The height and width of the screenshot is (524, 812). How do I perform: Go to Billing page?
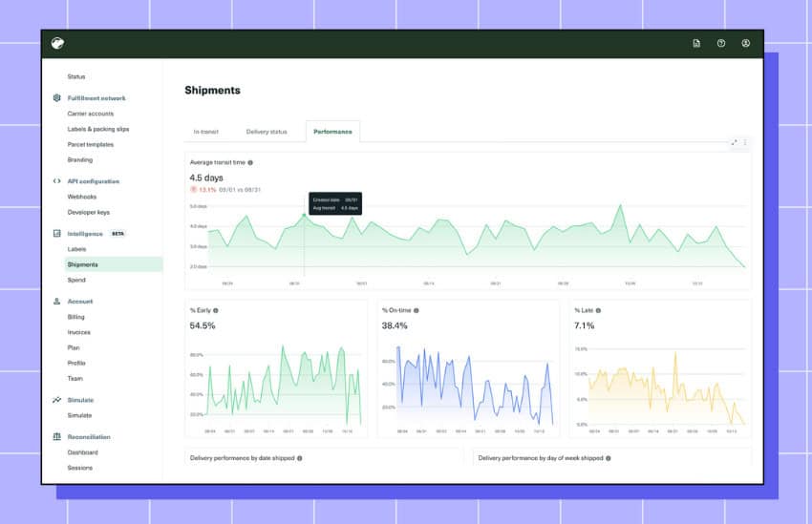(75, 317)
